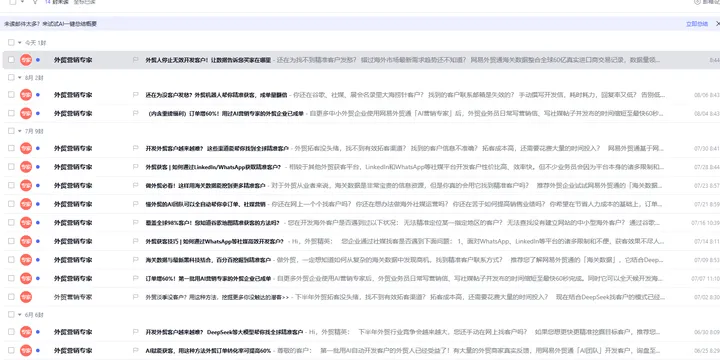Tick the checkbox for the 7月 group
The width and height of the screenshot is (720, 360).
click(11, 131)
